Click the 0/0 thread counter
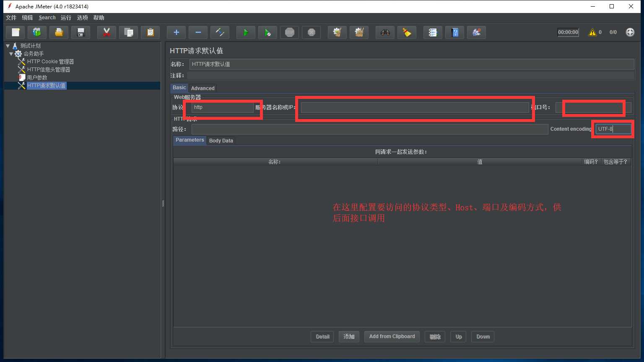The height and width of the screenshot is (362, 644). pos(613,32)
